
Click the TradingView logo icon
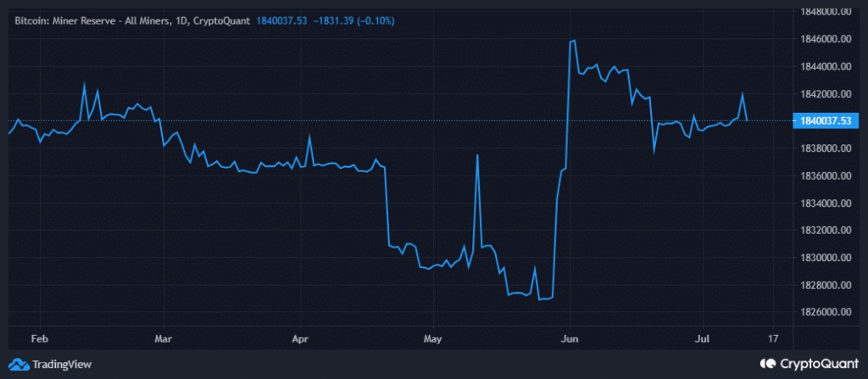[21, 364]
